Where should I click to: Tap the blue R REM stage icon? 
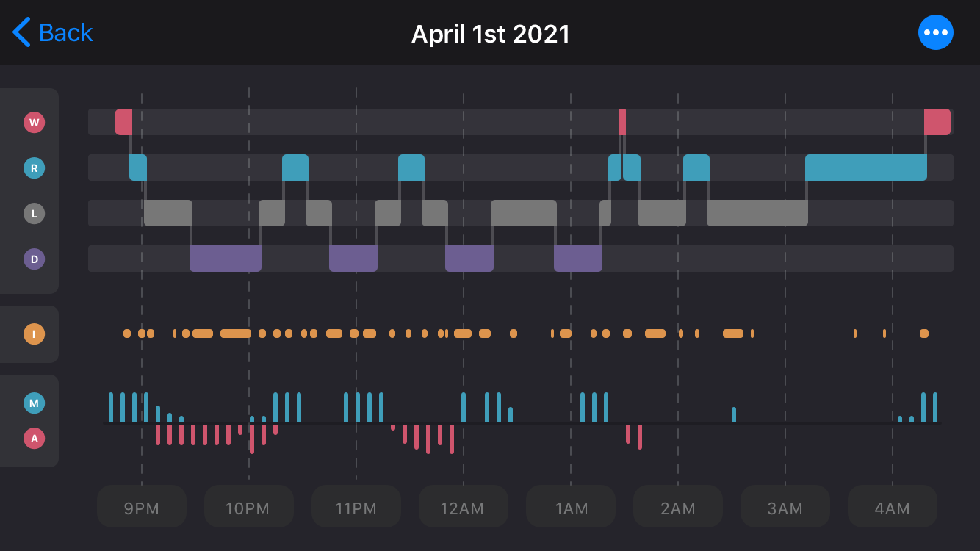(x=34, y=168)
